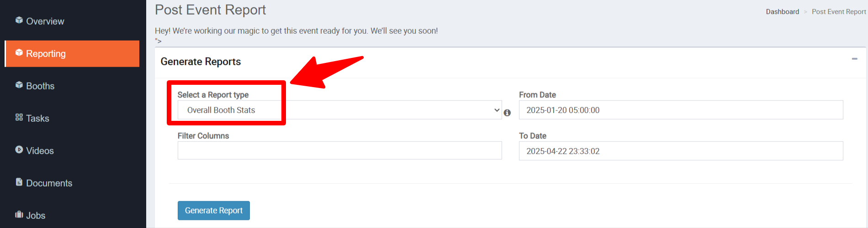
Task: Click the Jobs briefcase icon
Action: [19, 214]
